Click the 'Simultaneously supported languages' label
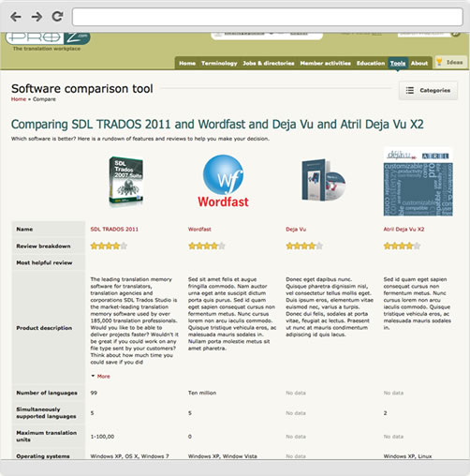The height and width of the screenshot is (476, 470). 46,413
